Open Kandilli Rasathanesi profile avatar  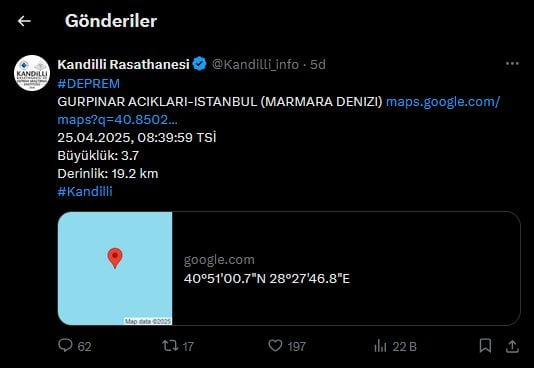click(x=32, y=73)
